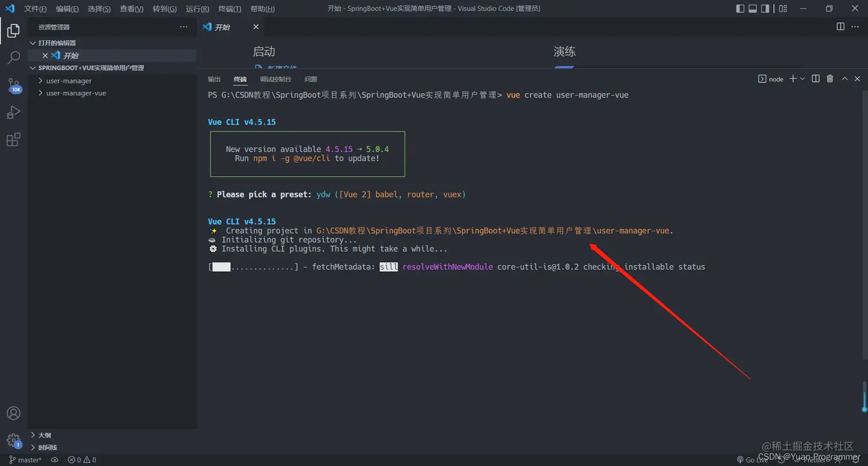Open the 编辑(E) menu

click(68, 9)
